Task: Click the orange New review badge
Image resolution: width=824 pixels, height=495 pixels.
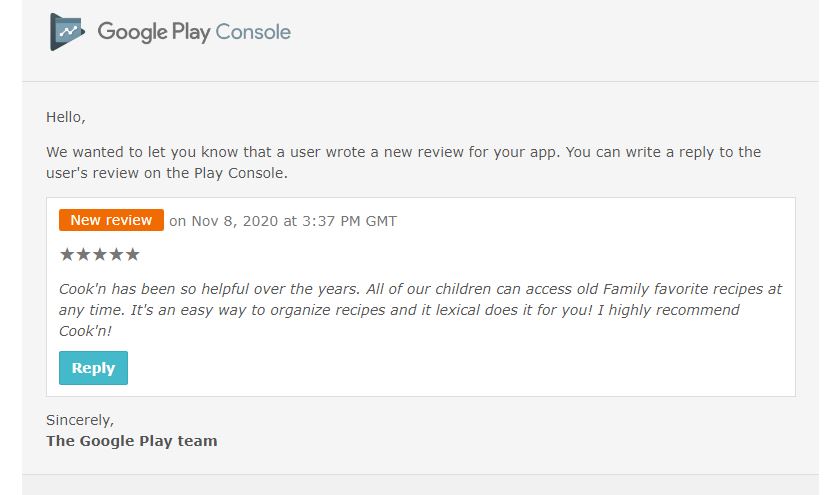Action: pos(111,220)
